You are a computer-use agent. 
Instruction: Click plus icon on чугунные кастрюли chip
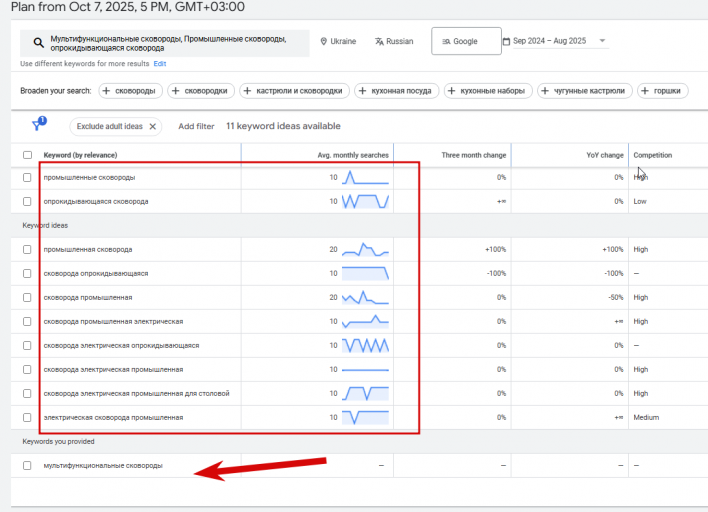(x=545, y=91)
